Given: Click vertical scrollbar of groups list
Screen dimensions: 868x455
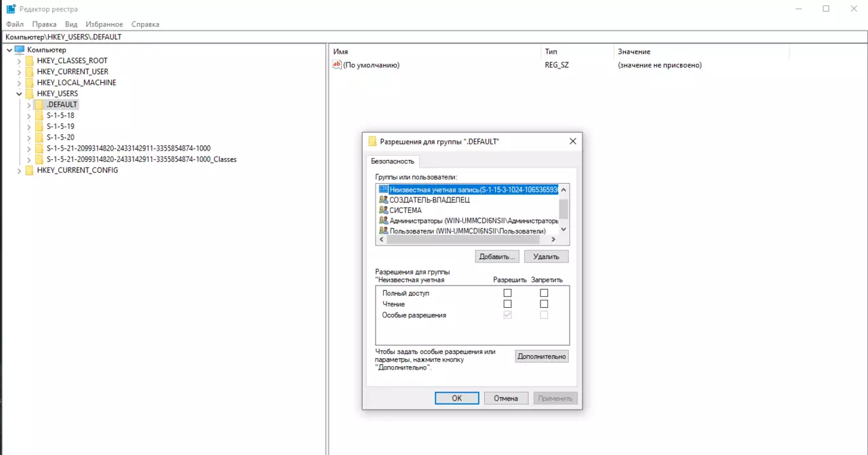Looking at the screenshot, I should 564,209.
